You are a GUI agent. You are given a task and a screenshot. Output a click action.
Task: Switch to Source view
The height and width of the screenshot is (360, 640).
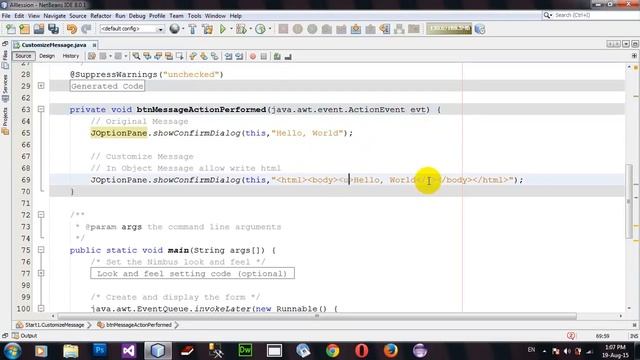[x=23, y=56]
